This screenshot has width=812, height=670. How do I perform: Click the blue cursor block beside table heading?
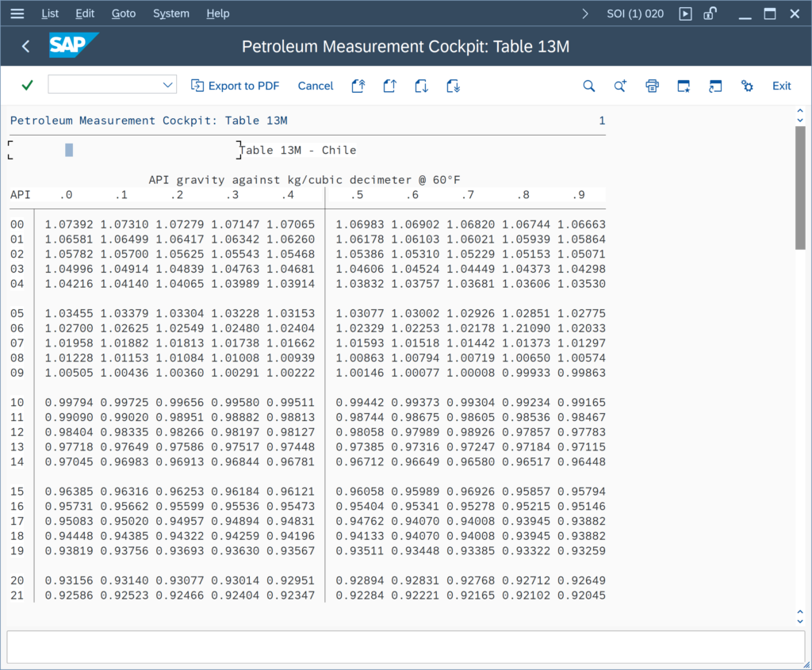[69, 150]
